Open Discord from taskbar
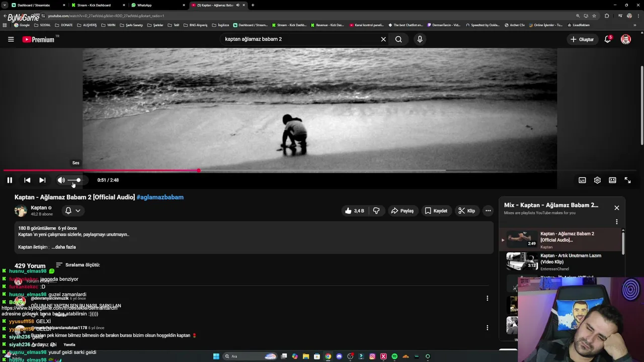Viewport: 644px width, 362px height. point(339,356)
